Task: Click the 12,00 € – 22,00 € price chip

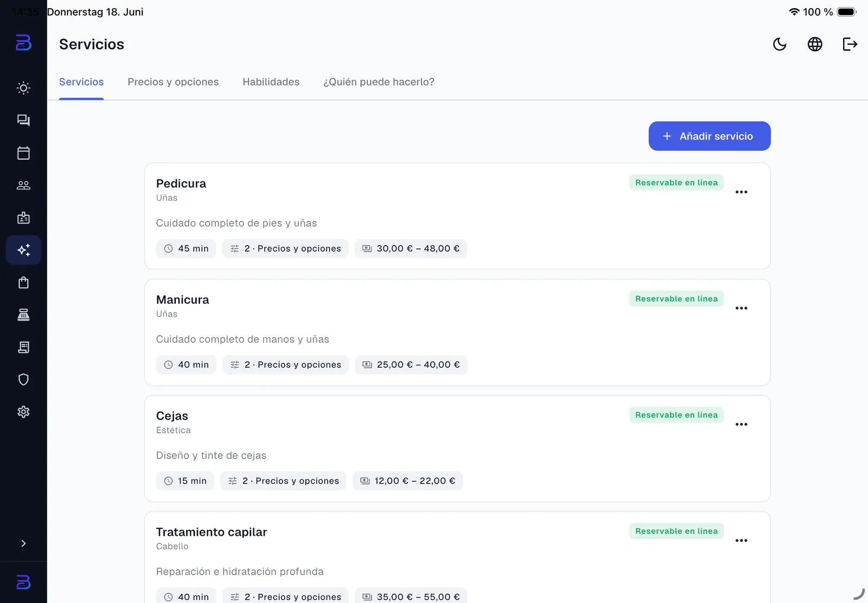Action: (x=407, y=481)
